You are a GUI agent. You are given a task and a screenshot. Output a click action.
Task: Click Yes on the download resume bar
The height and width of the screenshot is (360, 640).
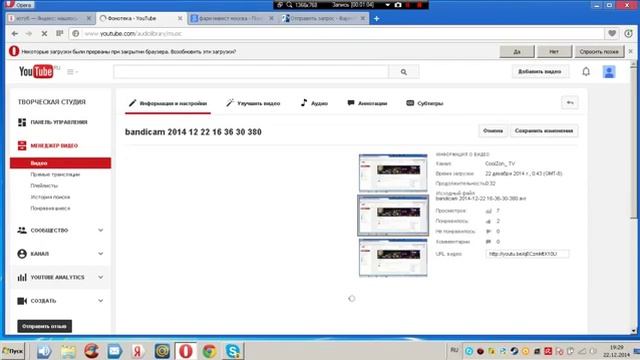(517, 51)
